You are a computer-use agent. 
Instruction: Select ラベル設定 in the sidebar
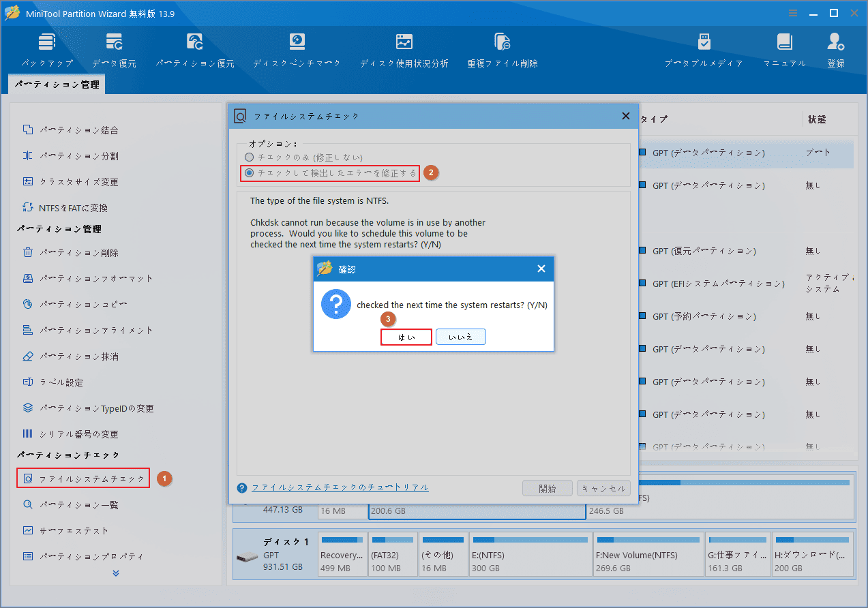point(53,382)
